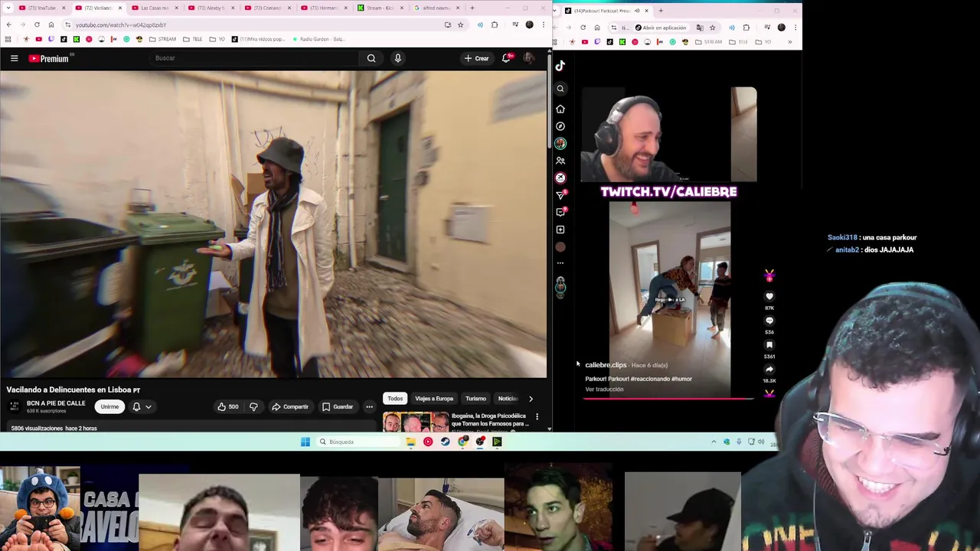The height and width of the screenshot is (551, 980).
Task: Open the TikTok sidebar more (three dots)
Action: coord(560,263)
